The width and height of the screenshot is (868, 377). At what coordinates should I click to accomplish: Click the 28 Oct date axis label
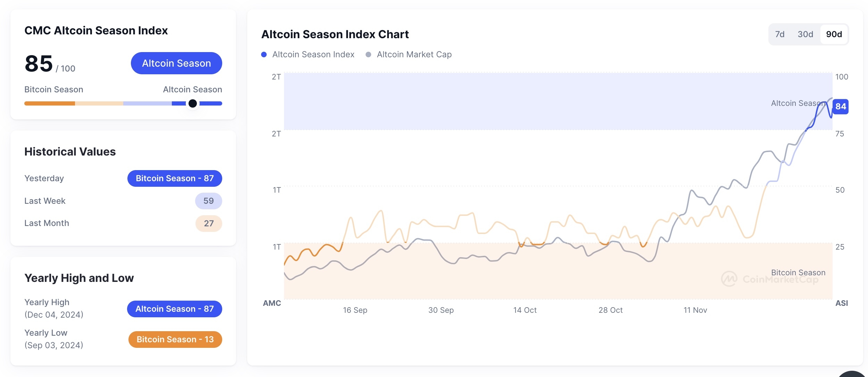(x=610, y=310)
